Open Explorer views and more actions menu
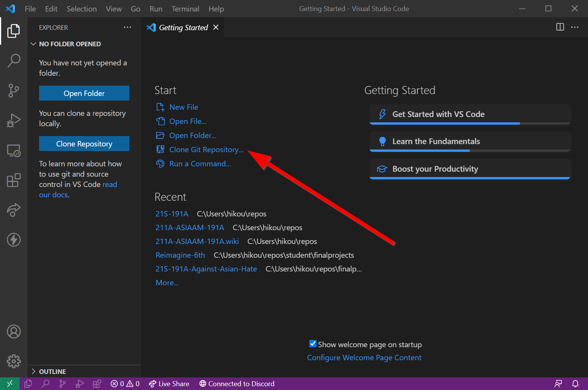 point(127,28)
